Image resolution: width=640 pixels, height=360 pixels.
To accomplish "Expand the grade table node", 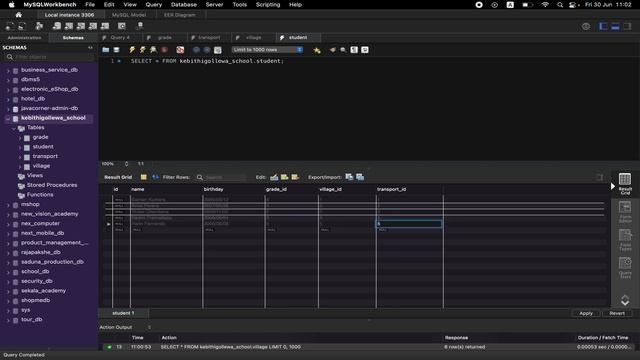I will 20,138.
